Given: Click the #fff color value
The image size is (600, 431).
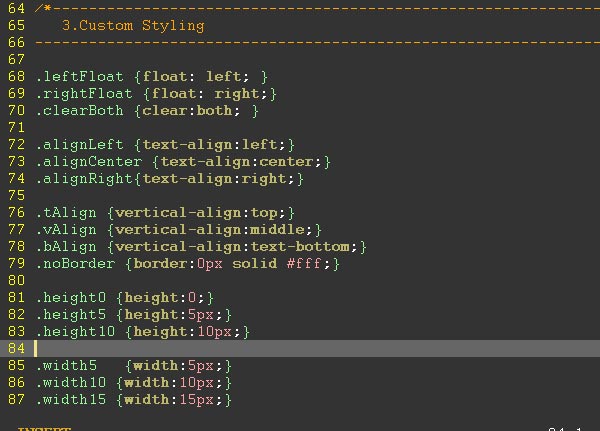Looking at the screenshot, I should [x=304, y=264].
